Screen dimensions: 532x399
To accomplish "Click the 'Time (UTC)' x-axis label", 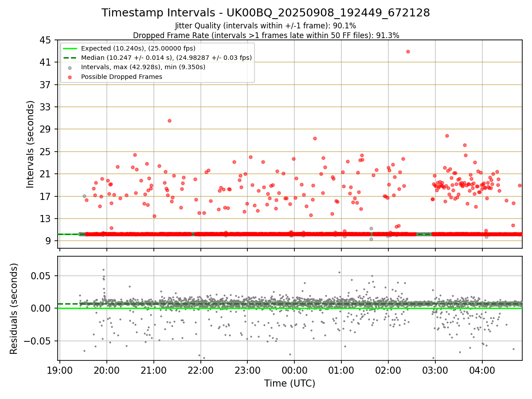I will [289, 383].
